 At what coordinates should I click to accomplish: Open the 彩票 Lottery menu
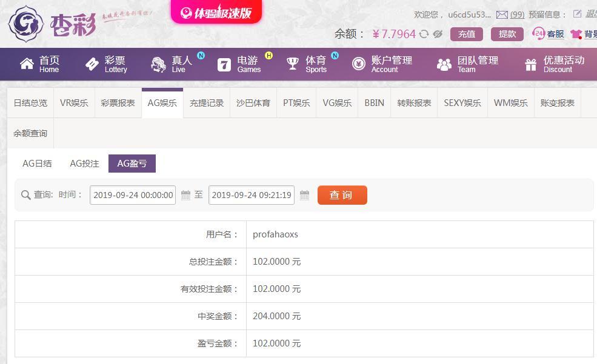pos(106,64)
